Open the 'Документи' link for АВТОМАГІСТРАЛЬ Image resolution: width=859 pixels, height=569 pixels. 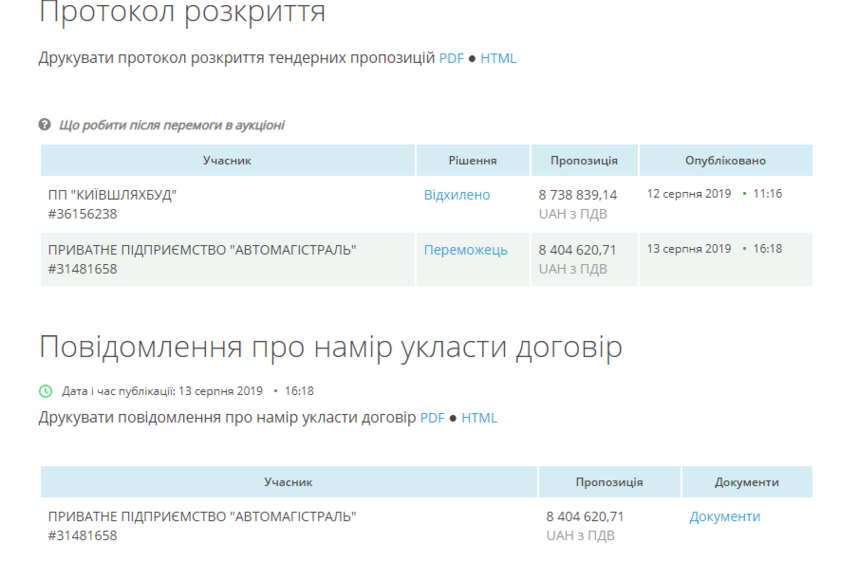pos(724,517)
